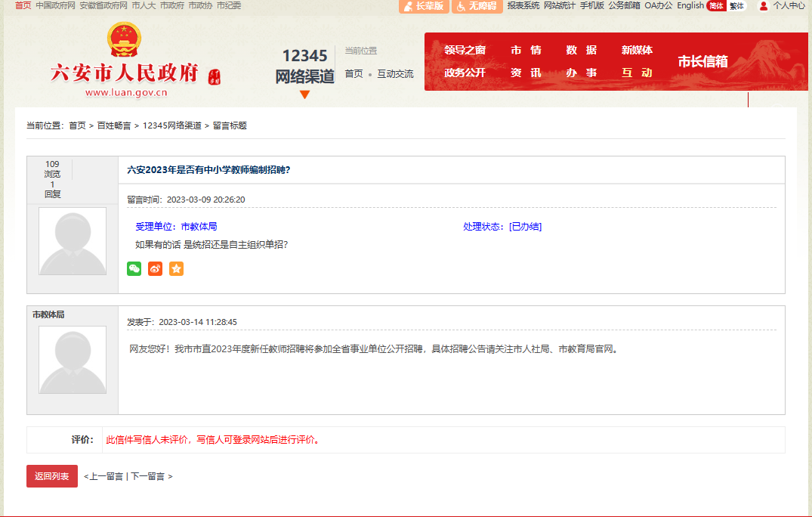Switch to 繁体 traditional Chinese

click(736, 6)
